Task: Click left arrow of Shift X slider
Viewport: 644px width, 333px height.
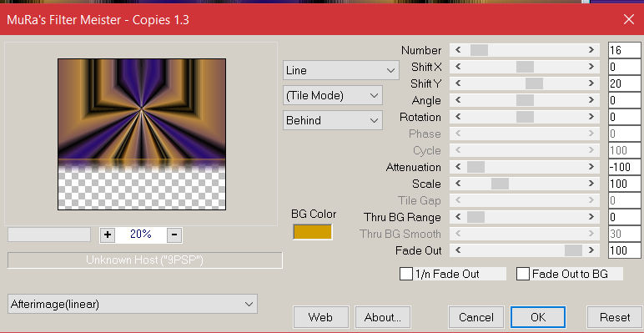Action: [x=458, y=67]
